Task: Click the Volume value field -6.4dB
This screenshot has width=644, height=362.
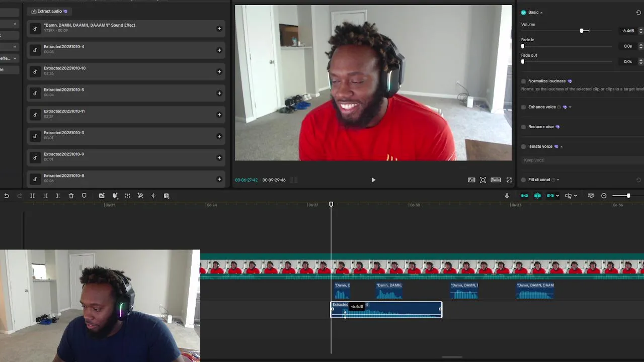Action: [627, 31]
